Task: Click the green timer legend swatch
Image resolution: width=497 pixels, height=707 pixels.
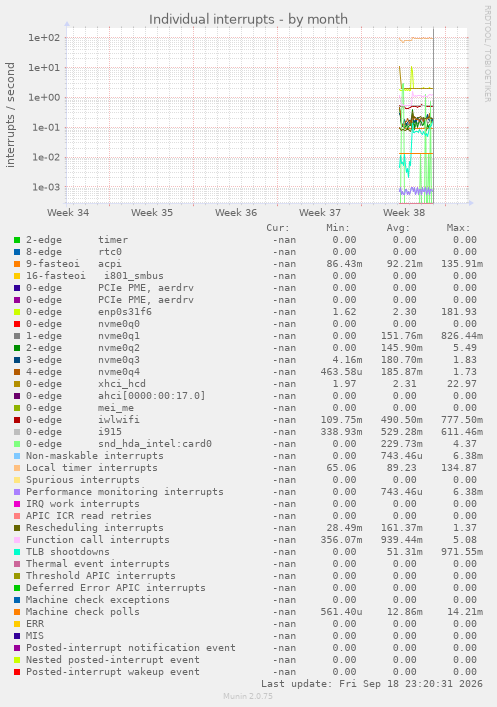Action: pyautogui.click(x=17, y=240)
